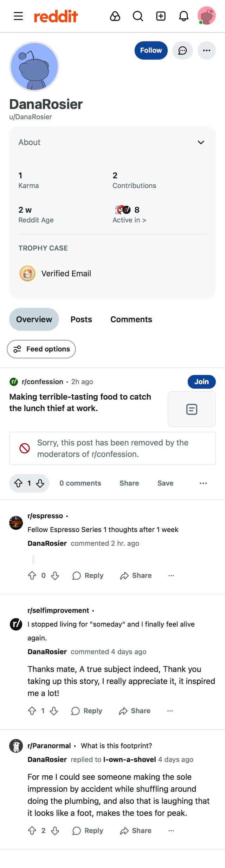Screen dimensions: 225x868
Task: Join the r/confession community
Action: 201,382
